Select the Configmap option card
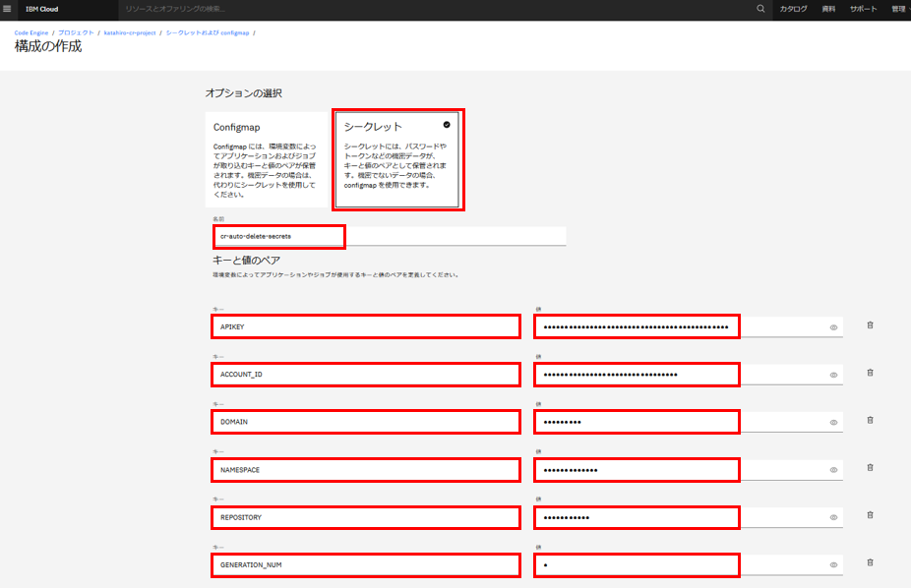Image resolution: width=911 pixels, height=588 pixels. point(267,159)
